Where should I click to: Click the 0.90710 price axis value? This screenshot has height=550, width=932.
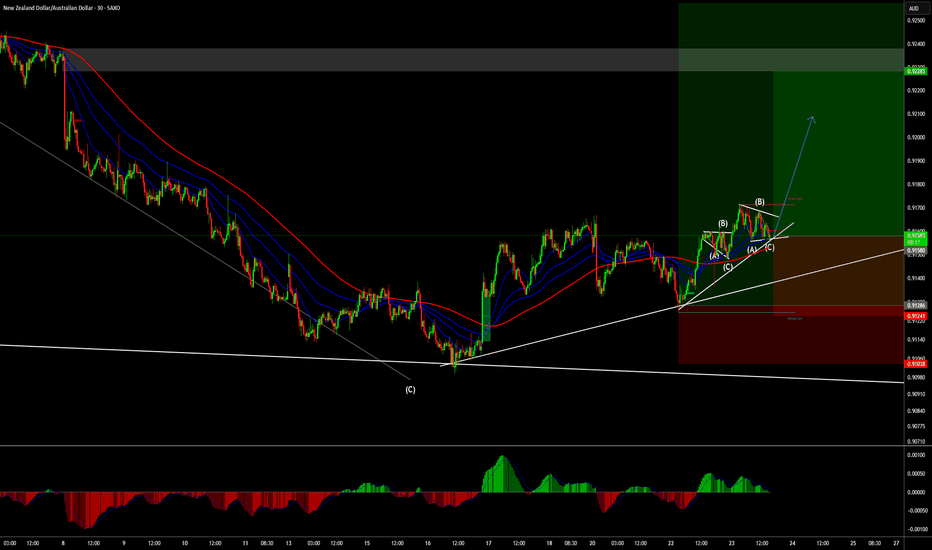[x=915, y=442]
